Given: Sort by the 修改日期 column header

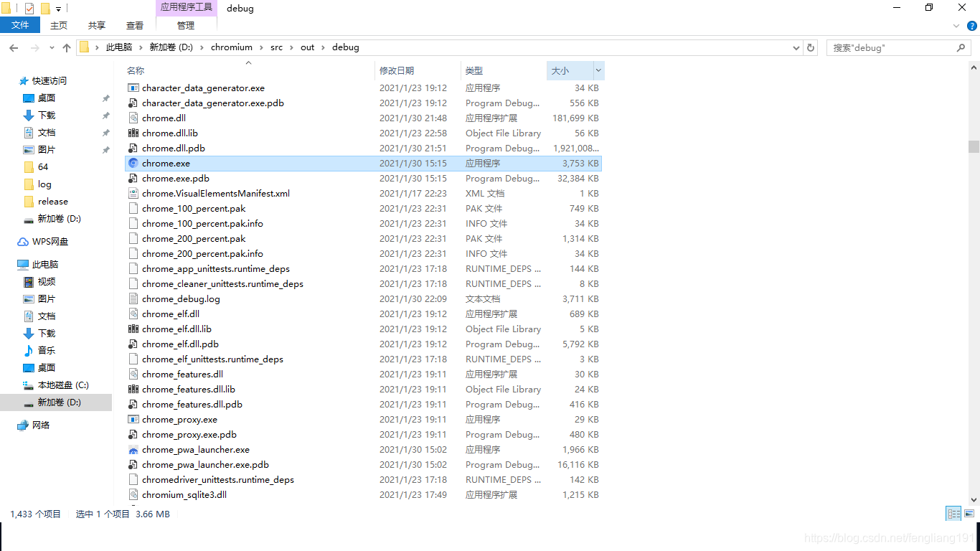Looking at the screenshot, I should pyautogui.click(x=397, y=70).
